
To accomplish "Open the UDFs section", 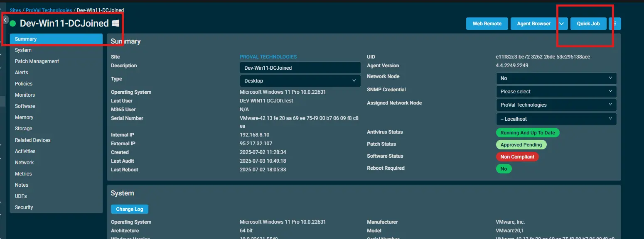I will click(x=56, y=196).
